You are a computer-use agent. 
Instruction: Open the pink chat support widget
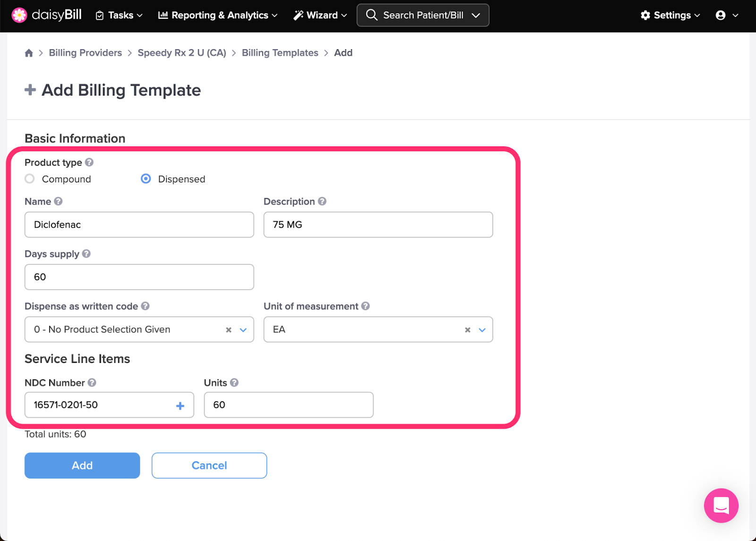click(x=721, y=506)
